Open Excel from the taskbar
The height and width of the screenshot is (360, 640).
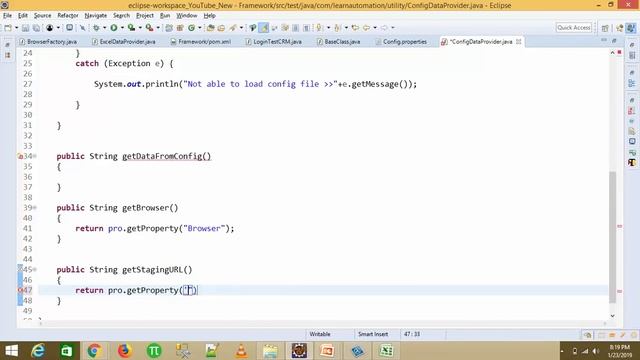tap(386, 351)
